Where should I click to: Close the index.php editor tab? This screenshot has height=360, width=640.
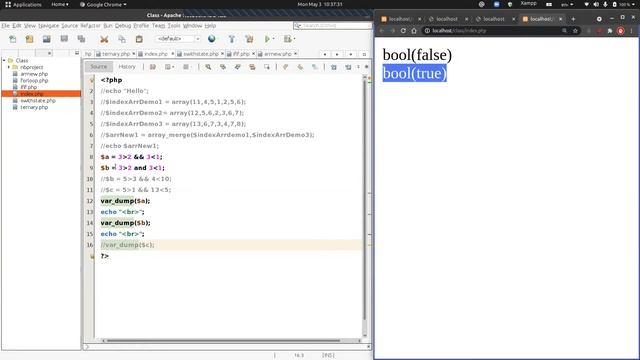click(x=173, y=54)
